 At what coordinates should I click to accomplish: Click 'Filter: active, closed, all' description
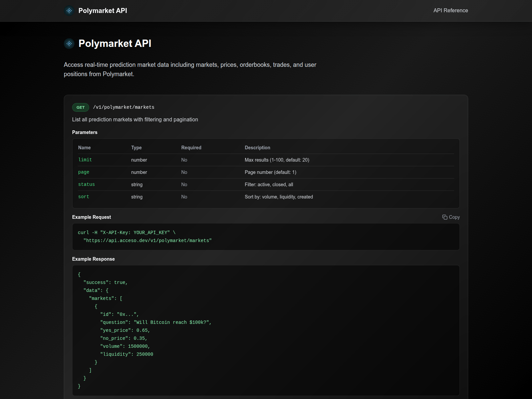pos(269,185)
